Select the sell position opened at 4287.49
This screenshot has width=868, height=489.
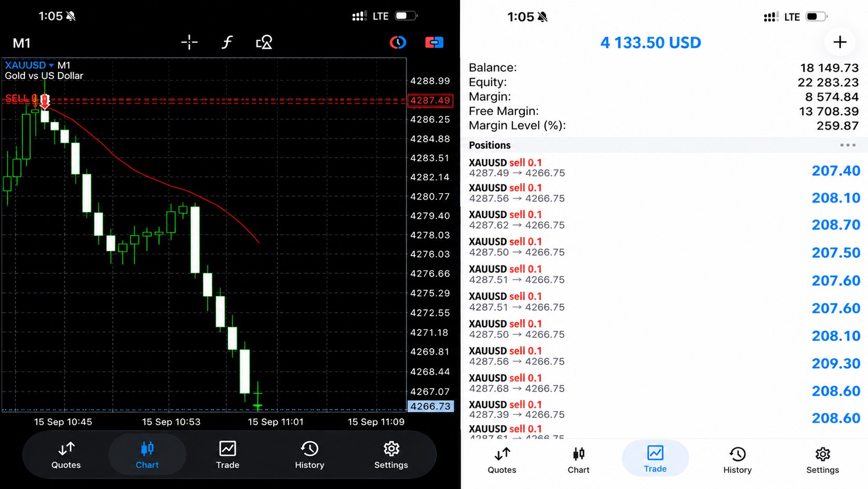click(664, 167)
